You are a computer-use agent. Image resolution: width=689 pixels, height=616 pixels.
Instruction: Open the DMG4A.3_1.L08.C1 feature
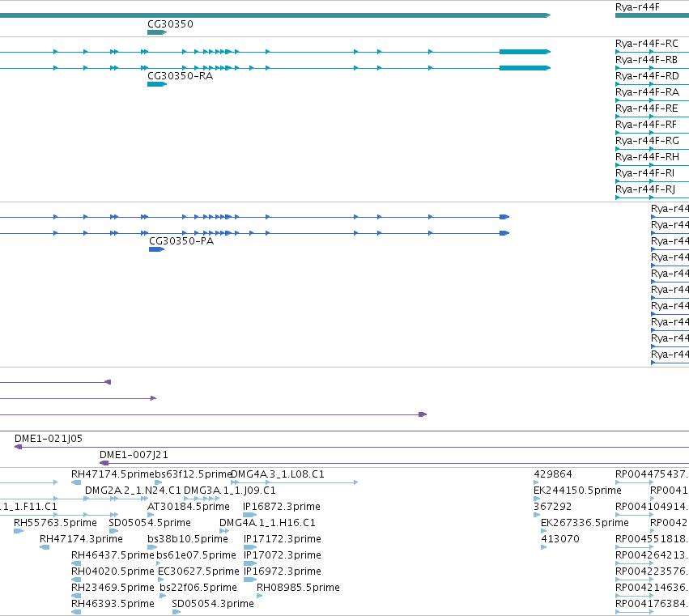277,474
